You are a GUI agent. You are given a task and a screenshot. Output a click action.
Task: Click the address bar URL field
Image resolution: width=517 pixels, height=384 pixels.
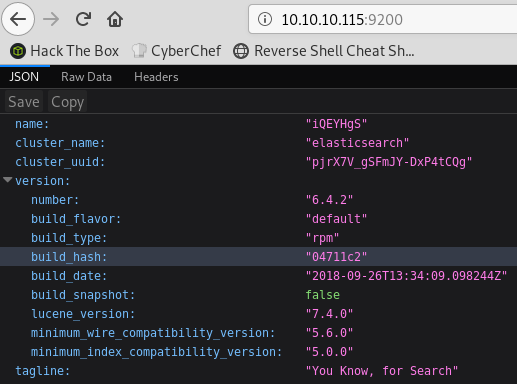coord(383,19)
